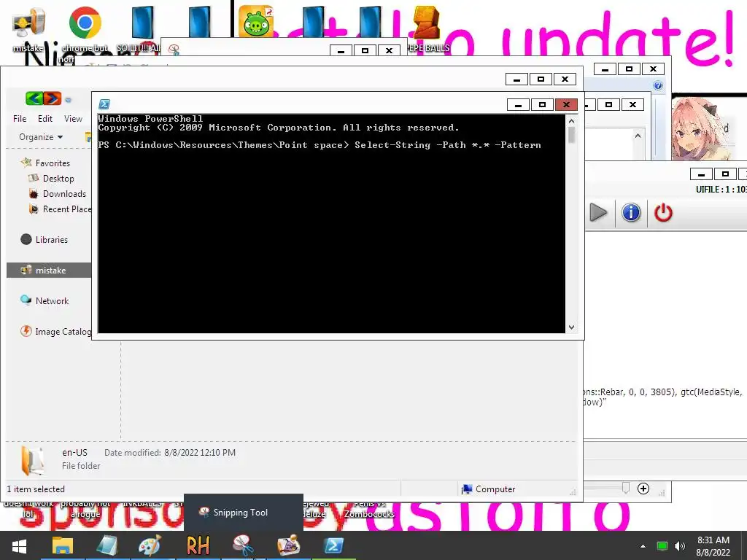Maximize the PowerShell window
Image resolution: width=747 pixels, height=560 pixels.
click(542, 104)
